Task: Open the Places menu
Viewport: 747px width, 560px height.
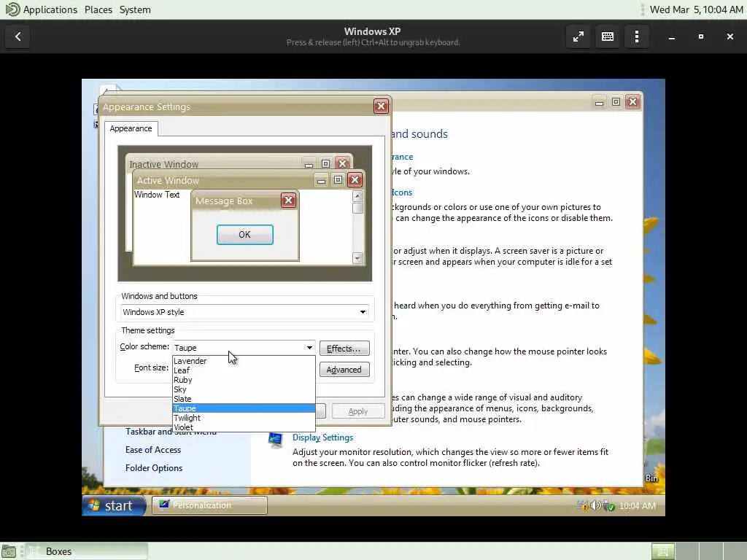Action: [98, 9]
